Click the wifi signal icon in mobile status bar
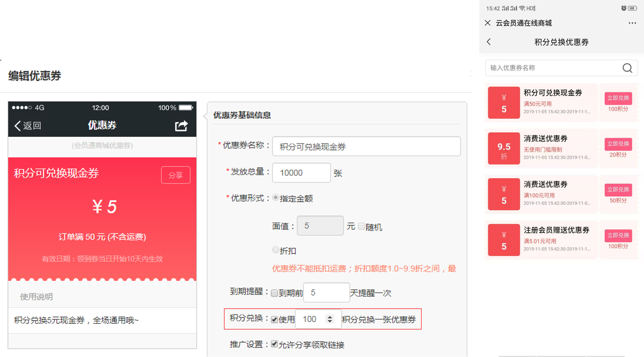This screenshot has width=644, height=357. coord(522,8)
